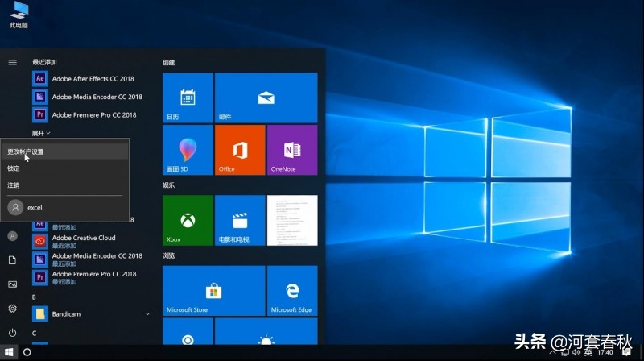The width and height of the screenshot is (644, 361).
Task: Click the Power icon in Start sidebar
Action: (x=12, y=333)
